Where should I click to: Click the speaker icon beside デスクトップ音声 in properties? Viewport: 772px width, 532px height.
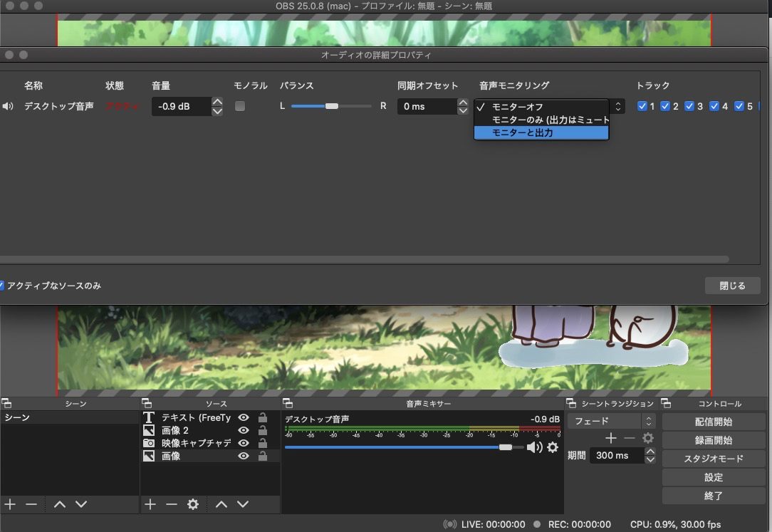click(x=7, y=106)
